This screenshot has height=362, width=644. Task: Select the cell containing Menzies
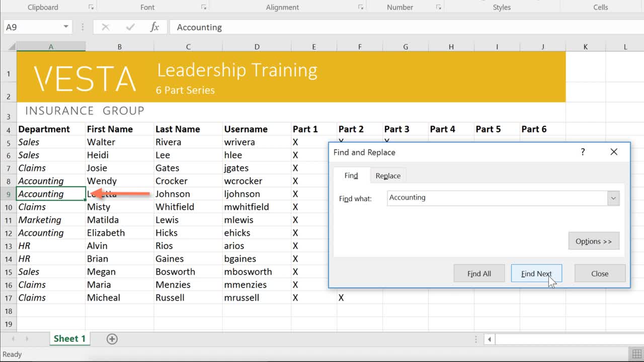[188, 285]
